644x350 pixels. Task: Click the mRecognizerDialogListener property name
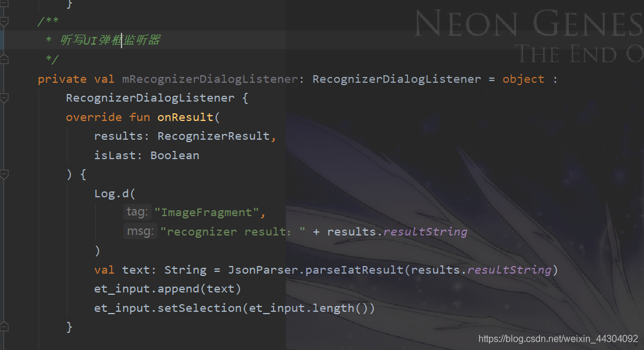(210, 79)
